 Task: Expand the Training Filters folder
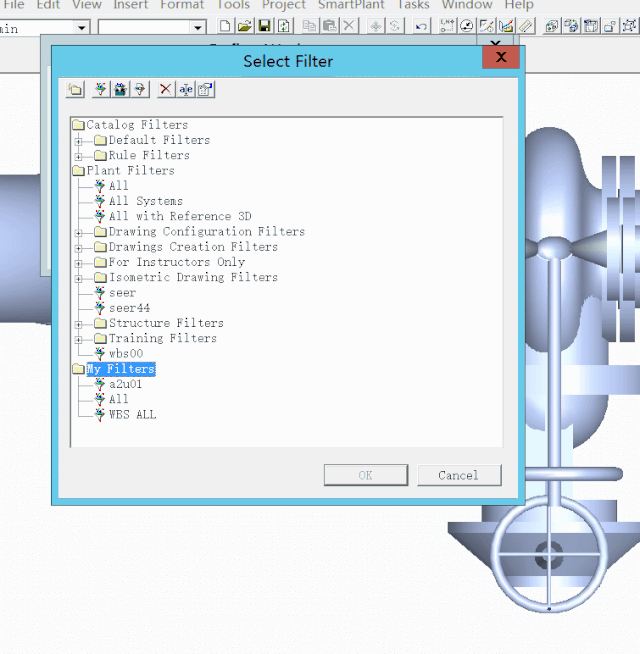(78, 340)
